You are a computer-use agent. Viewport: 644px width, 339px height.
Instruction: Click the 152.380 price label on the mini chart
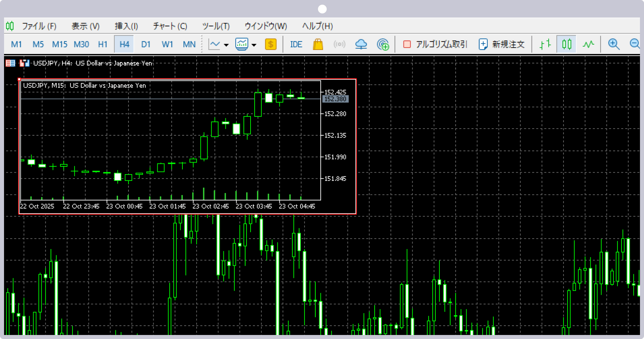[335, 99]
